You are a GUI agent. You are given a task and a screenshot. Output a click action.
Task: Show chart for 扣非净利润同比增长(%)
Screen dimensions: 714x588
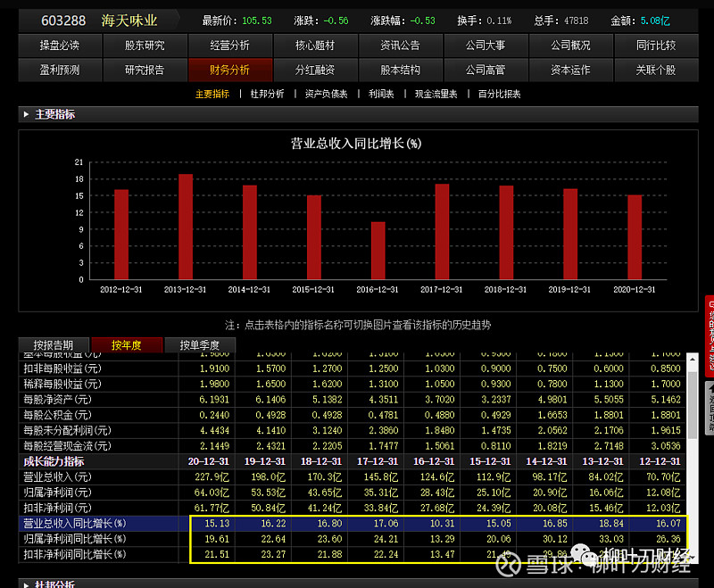(x=75, y=554)
